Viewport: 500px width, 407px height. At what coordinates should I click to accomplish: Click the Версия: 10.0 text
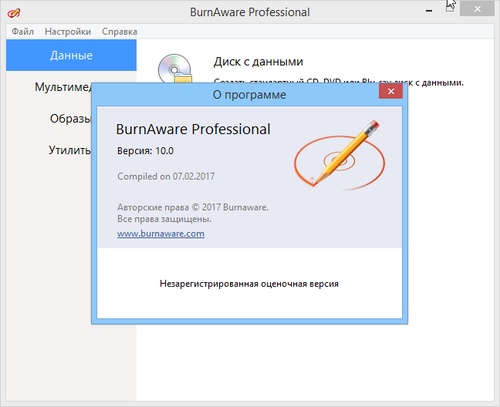coord(145,151)
